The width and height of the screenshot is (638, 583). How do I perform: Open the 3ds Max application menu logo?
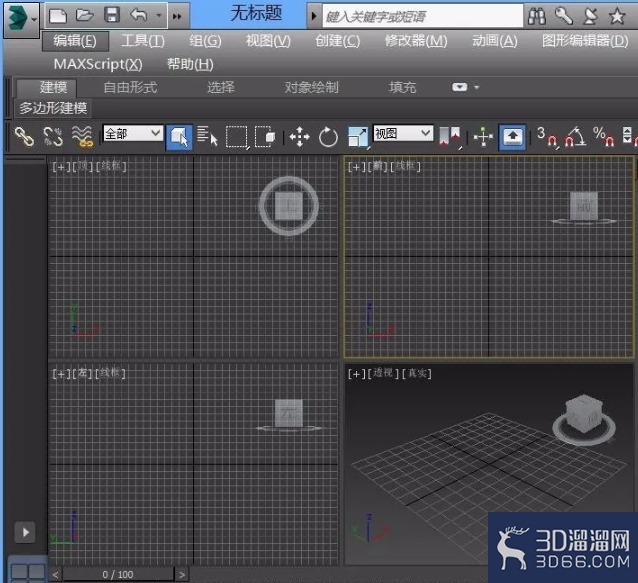[x=21, y=19]
